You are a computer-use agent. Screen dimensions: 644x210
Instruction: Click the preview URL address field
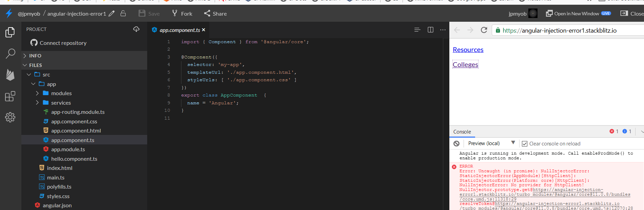tap(568, 30)
